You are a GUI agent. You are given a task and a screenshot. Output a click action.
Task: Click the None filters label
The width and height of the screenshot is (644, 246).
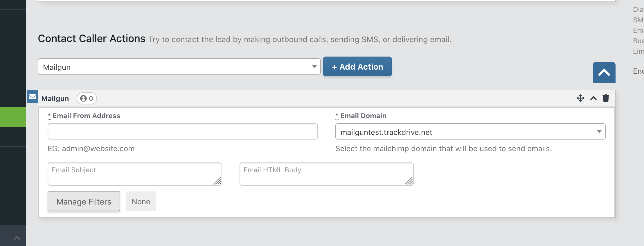[141, 201]
